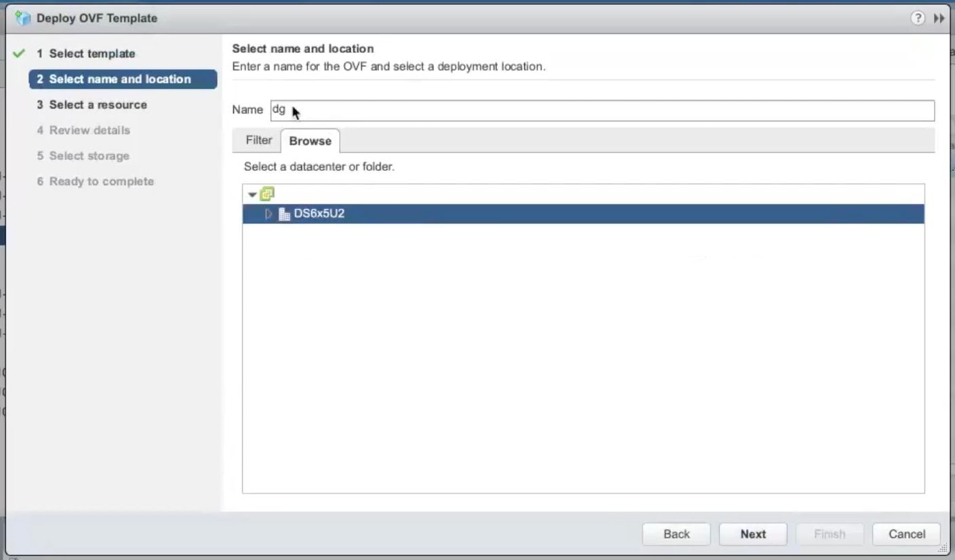Select step 1 Select template
This screenshot has width=955, height=560.
92,53
